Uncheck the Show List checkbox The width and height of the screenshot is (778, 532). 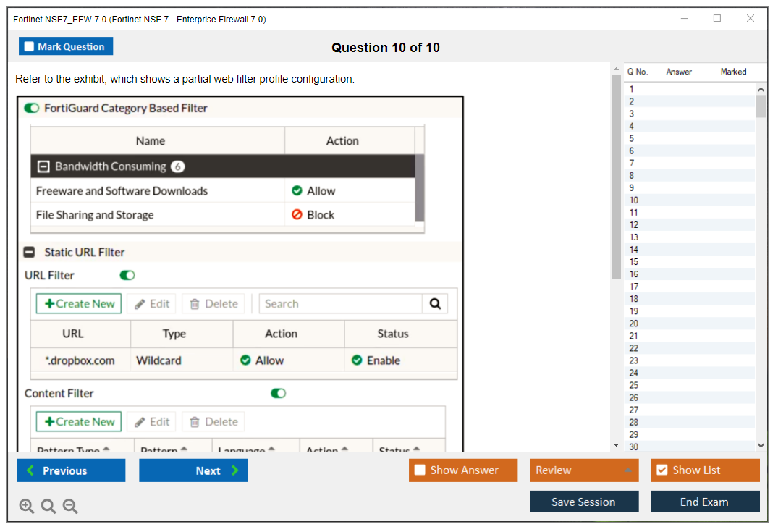tap(661, 470)
